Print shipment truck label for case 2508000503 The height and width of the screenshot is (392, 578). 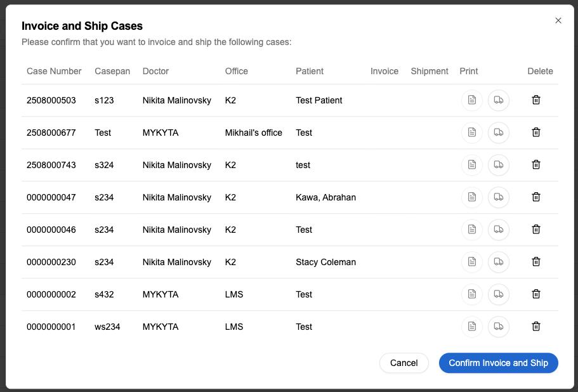[x=499, y=100]
